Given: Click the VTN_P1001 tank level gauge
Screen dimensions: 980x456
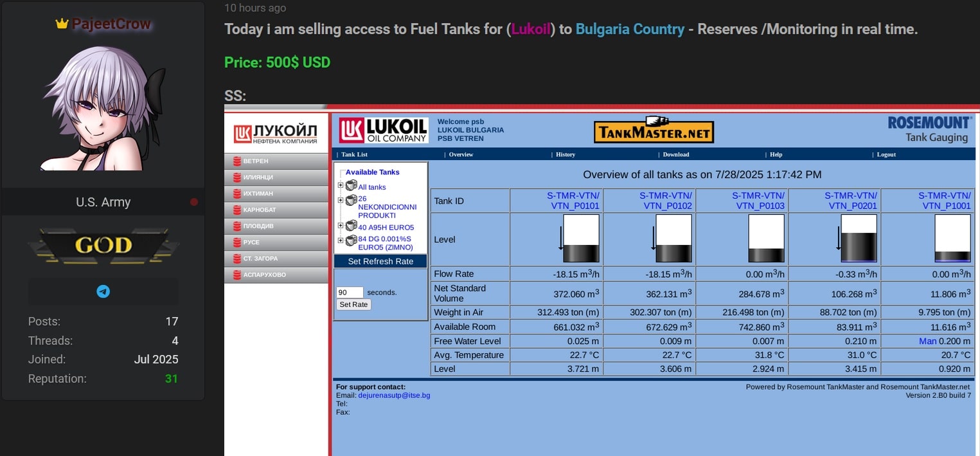Looking at the screenshot, I should pyautogui.click(x=952, y=239).
